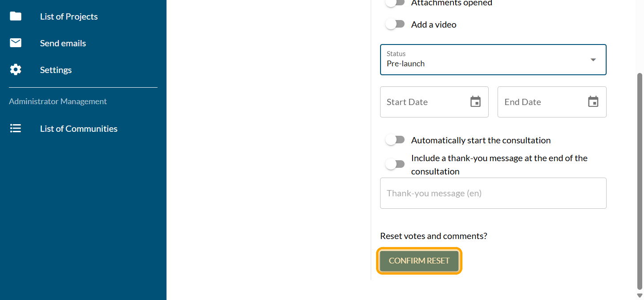Open the Status dropdown showing Pre-launch
This screenshot has width=644, height=300.
485,60
